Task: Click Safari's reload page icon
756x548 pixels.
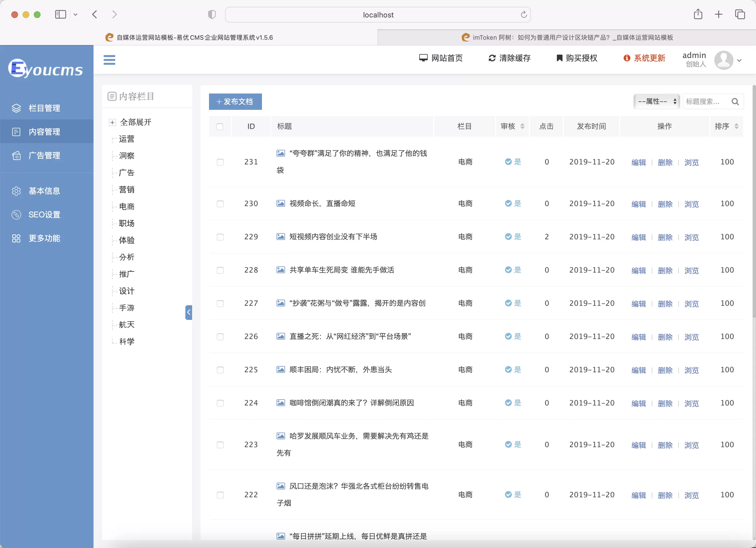Action: tap(523, 15)
